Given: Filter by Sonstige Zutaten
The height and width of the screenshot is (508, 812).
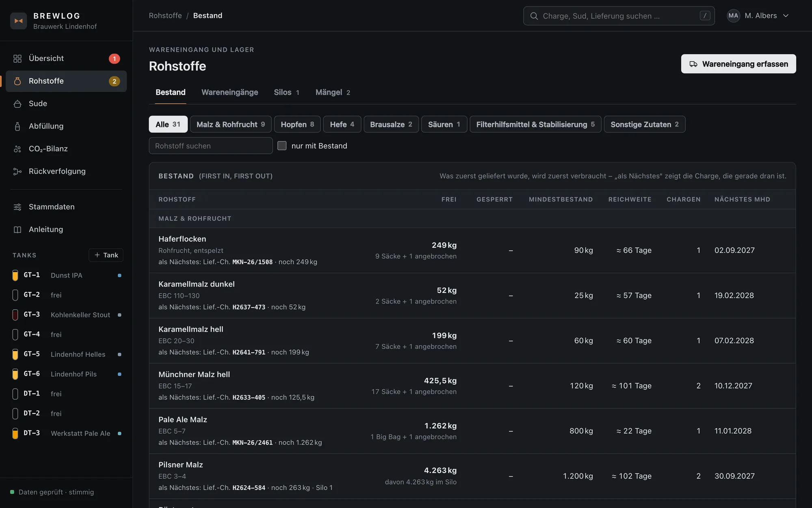Looking at the screenshot, I should [x=645, y=124].
